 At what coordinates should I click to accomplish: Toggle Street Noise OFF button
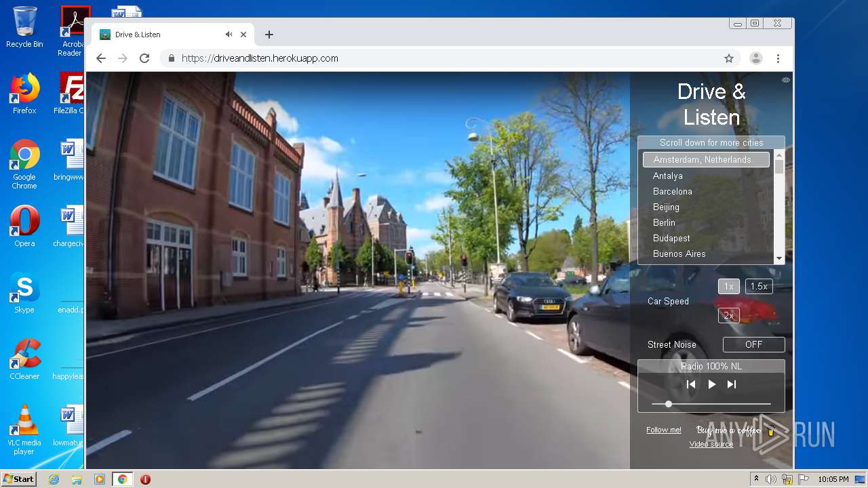753,344
